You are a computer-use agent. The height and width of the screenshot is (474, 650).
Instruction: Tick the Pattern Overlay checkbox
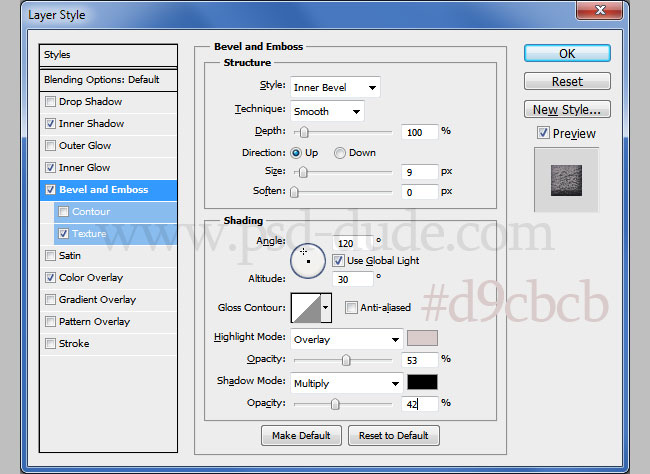click(x=50, y=321)
